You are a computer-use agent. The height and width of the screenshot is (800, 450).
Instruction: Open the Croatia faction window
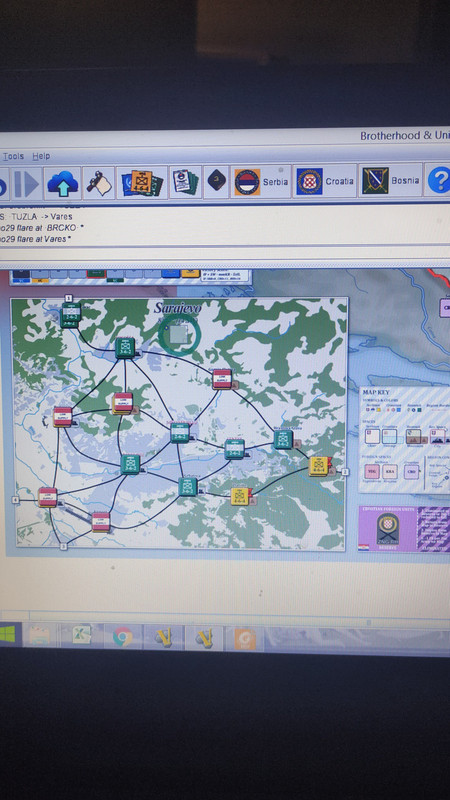pyautogui.click(x=325, y=181)
